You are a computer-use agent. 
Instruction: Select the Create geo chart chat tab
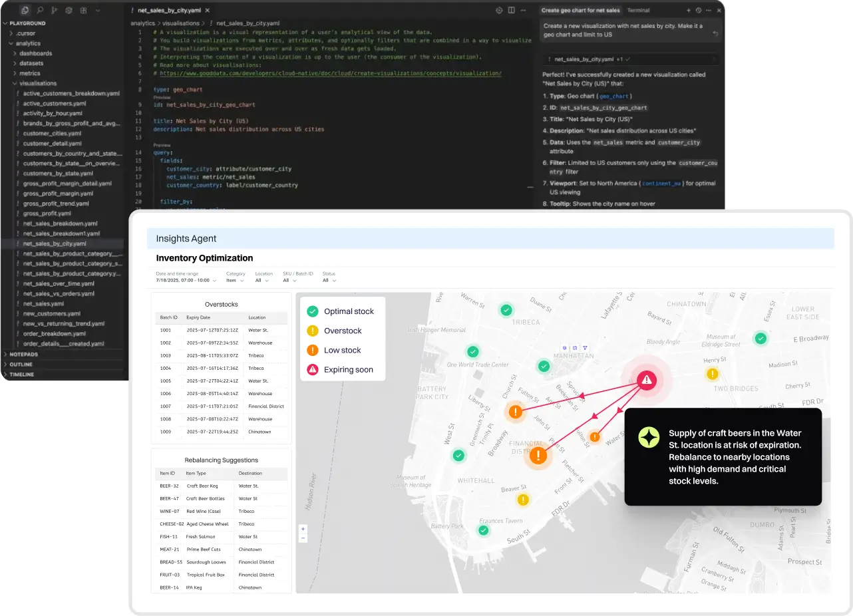[580, 11]
